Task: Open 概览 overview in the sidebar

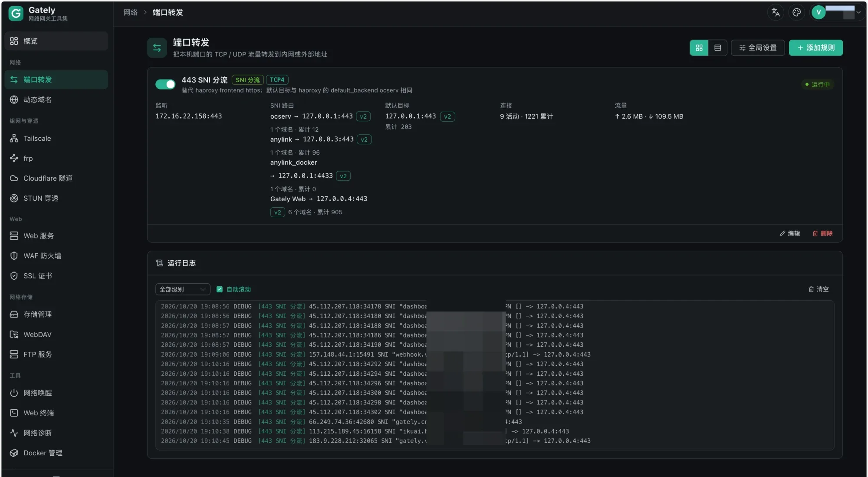Action: tap(56, 41)
